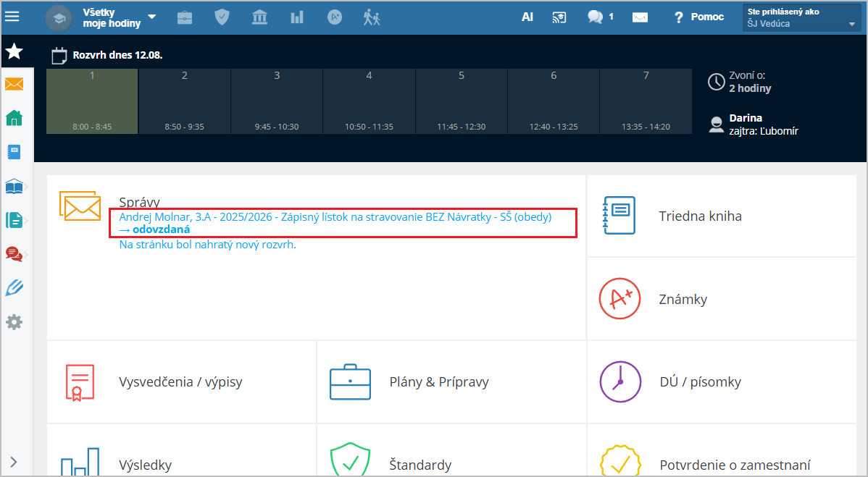The height and width of the screenshot is (477, 868).
Task: Click the shield checkmark icon in top bar
Action: click(x=222, y=17)
